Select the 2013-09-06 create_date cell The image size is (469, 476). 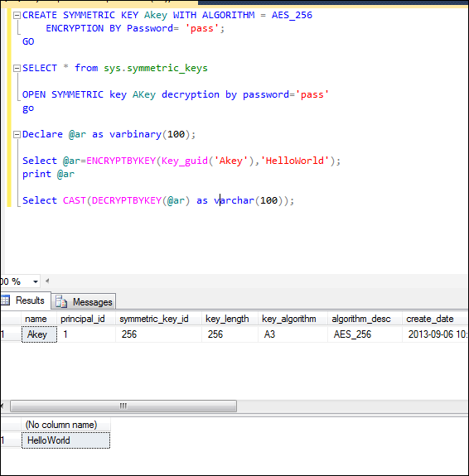tap(435, 334)
